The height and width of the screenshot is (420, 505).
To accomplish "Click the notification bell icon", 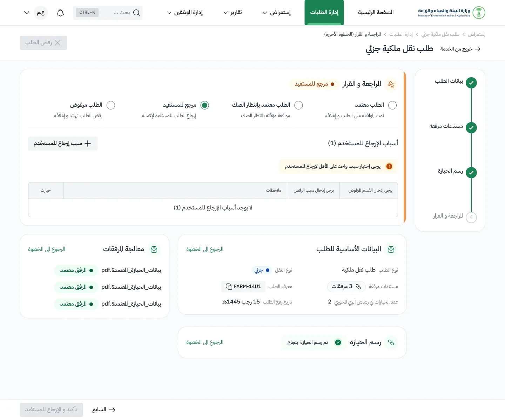I will tap(60, 13).
